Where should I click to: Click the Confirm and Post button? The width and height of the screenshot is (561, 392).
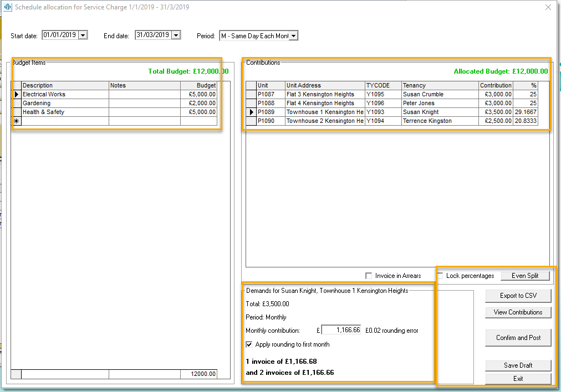click(518, 338)
